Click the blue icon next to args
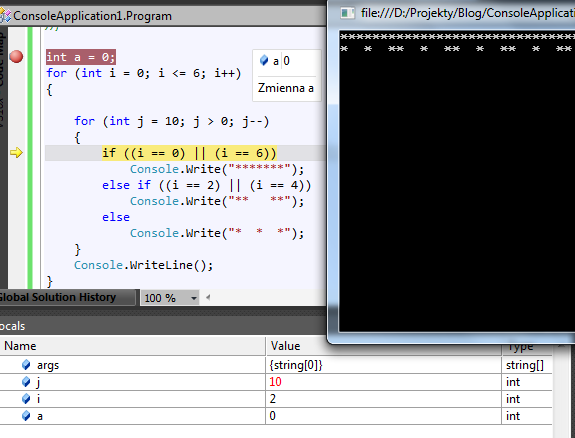 tap(26, 365)
